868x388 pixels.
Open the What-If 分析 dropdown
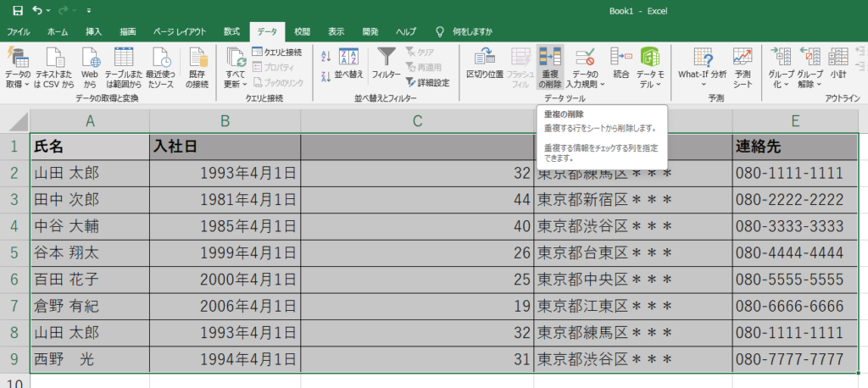click(x=701, y=84)
